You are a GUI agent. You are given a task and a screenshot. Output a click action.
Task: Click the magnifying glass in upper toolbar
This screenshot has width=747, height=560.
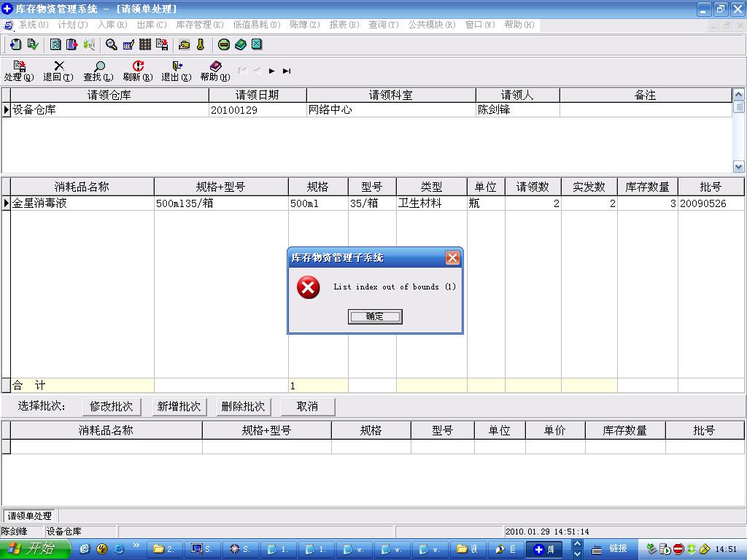pyautogui.click(x=112, y=44)
